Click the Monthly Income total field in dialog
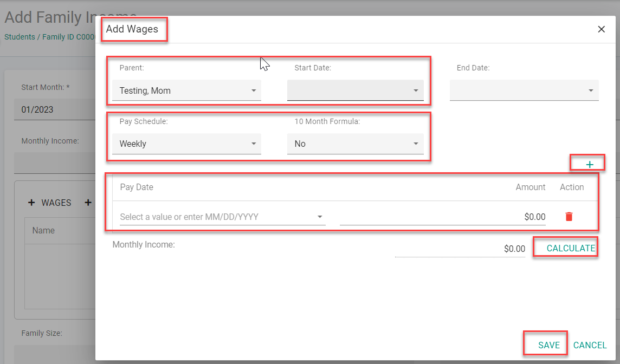The image size is (620, 364). (460, 249)
